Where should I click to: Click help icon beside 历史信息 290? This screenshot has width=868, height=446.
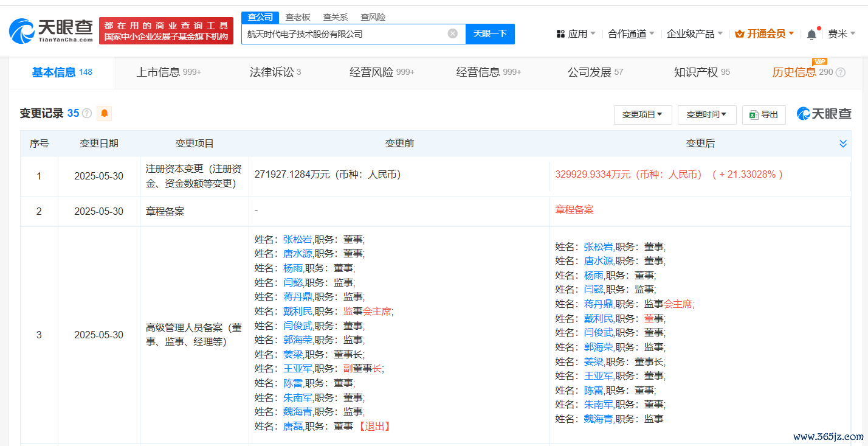(x=841, y=72)
